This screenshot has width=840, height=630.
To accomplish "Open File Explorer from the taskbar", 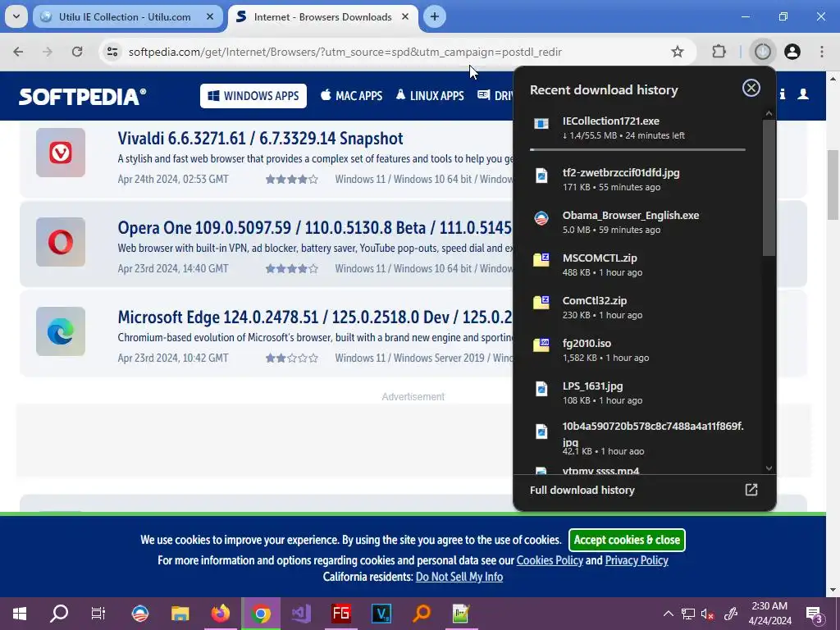I will pyautogui.click(x=180, y=614).
